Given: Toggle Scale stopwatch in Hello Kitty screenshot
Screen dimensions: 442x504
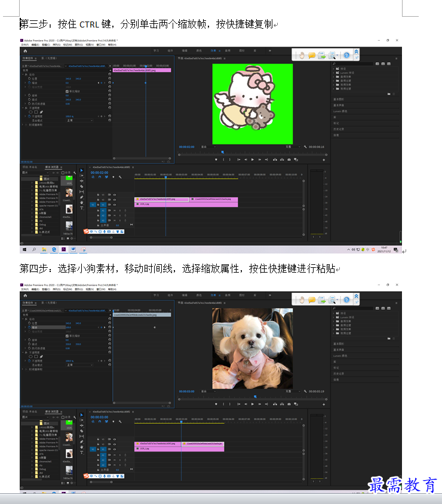Looking at the screenshot, I should (x=29, y=83).
